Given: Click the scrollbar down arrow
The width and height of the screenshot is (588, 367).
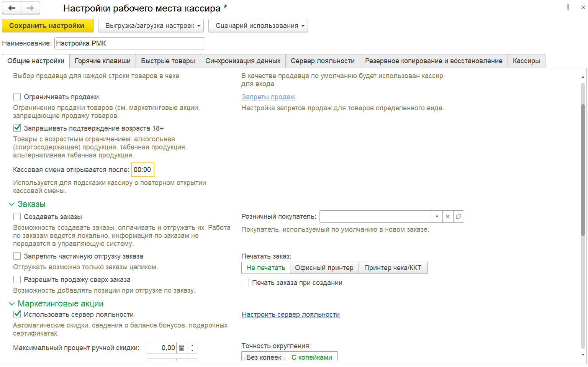Looking at the screenshot, I should pyautogui.click(x=583, y=355).
